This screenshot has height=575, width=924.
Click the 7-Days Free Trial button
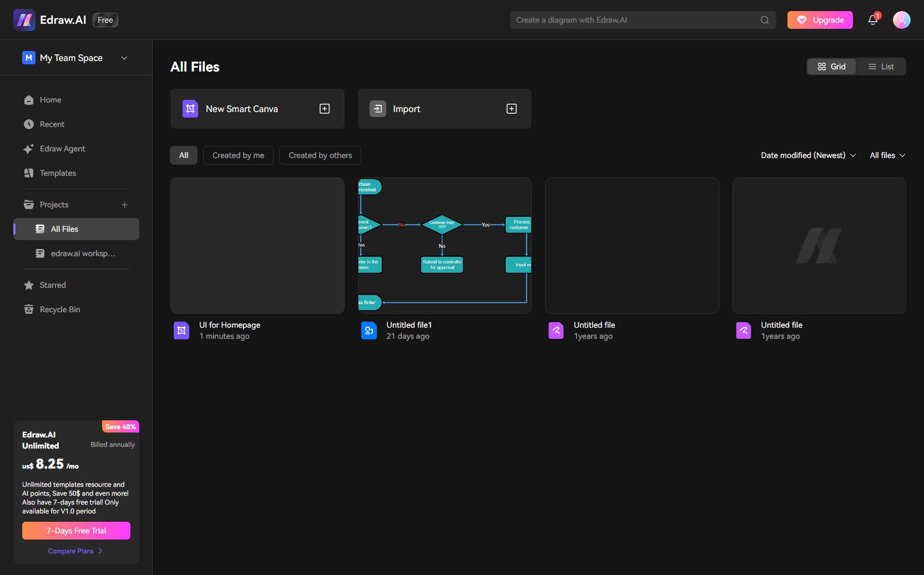click(76, 531)
